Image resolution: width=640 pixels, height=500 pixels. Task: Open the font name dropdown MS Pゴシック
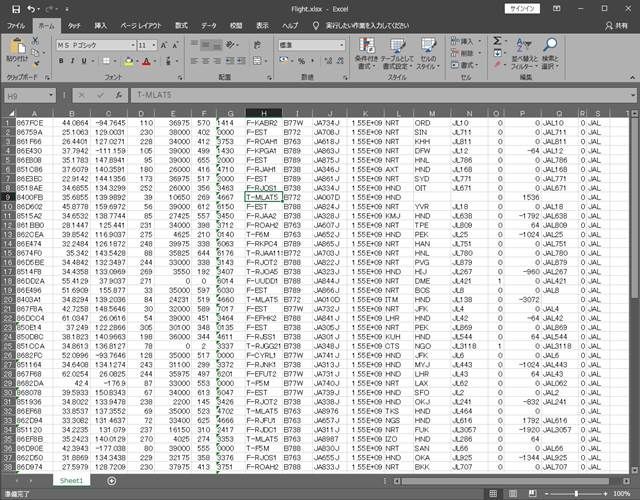coord(133,45)
